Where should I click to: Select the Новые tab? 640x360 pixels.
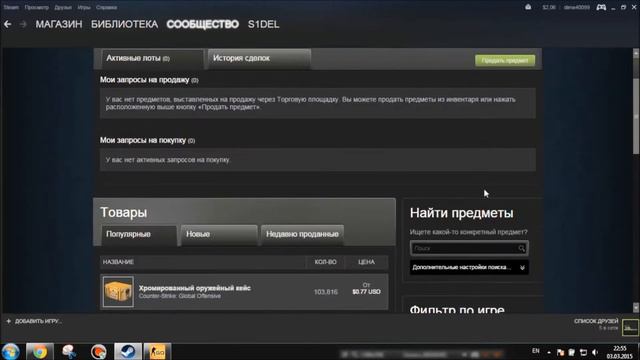point(219,235)
